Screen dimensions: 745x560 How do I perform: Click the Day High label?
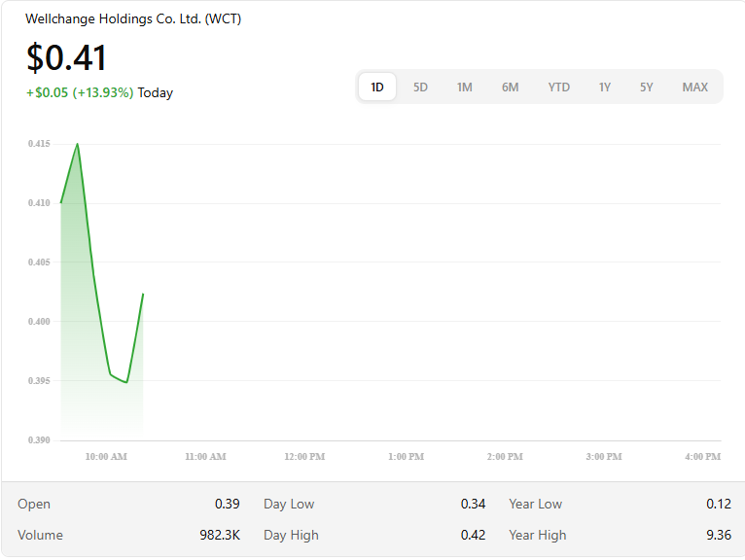tap(291, 536)
